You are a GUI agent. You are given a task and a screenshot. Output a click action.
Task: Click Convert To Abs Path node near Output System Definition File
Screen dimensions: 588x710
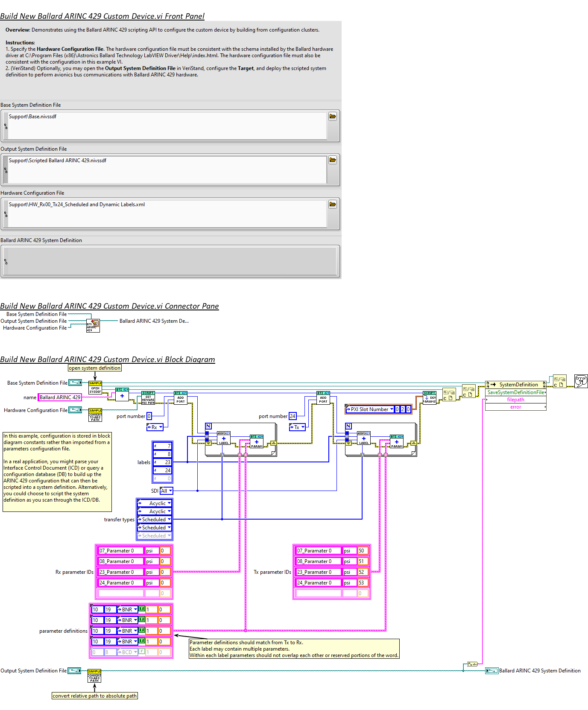(94, 676)
